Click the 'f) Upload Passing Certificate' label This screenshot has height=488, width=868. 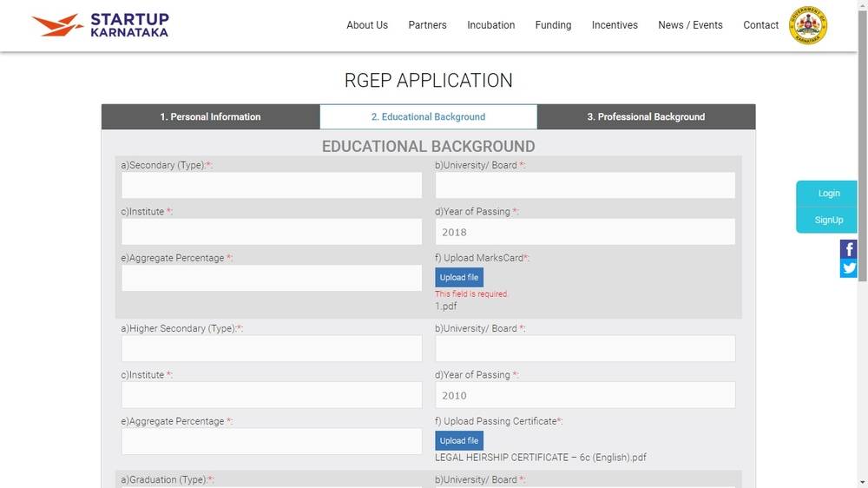(499, 421)
